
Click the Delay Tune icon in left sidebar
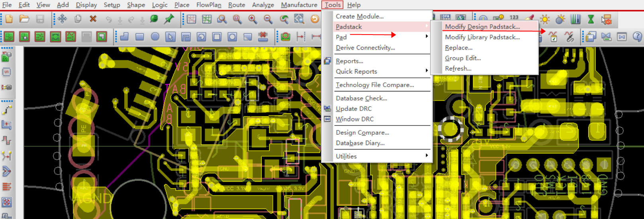(x=7, y=140)
